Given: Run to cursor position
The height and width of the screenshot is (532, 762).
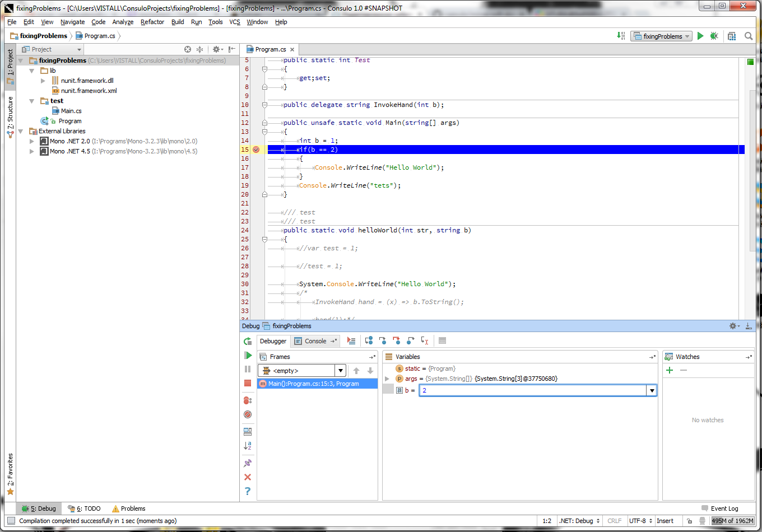Looking at the screenshot, I should 425,340.
